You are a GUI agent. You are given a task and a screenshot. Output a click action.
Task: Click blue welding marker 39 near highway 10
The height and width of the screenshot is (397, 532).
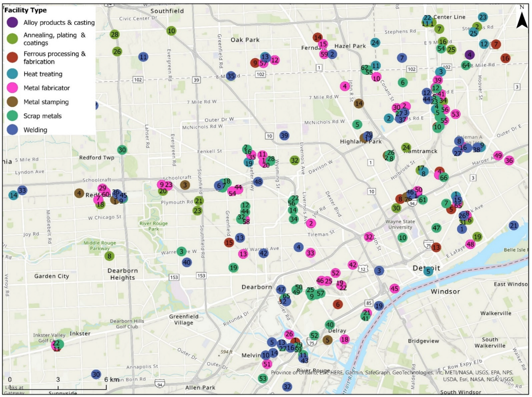284,136
